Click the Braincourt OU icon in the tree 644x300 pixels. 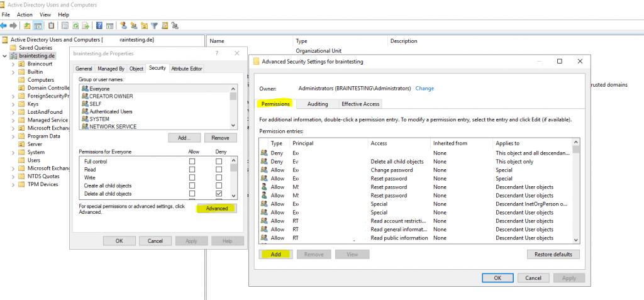[x=21, y=64]
